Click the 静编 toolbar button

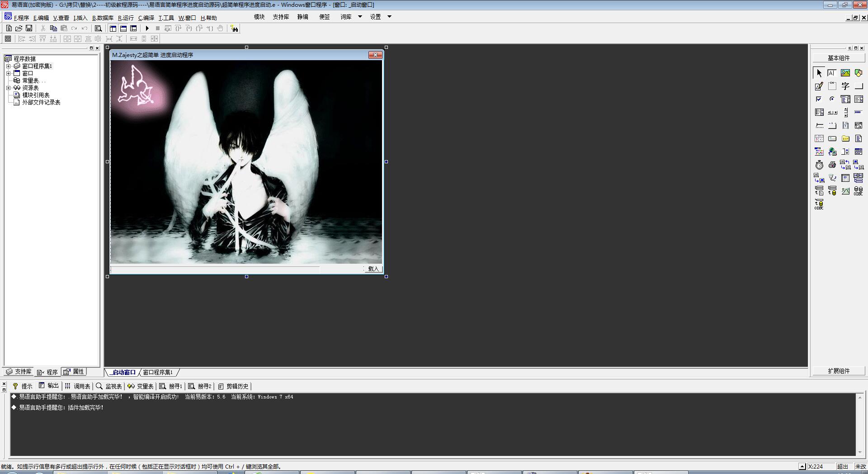[303, 17]
